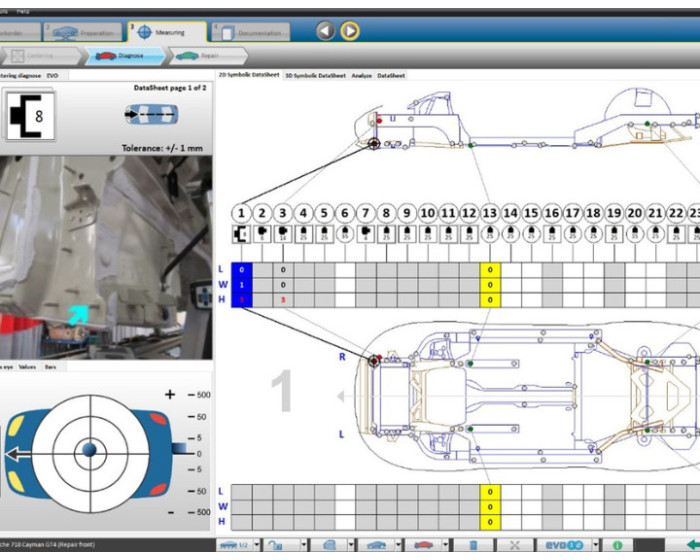Image resolution: width=700 pixels, height=560 pixels.
Task: Click yellow H cell of point 13, lower table
Action: point(490,522)
